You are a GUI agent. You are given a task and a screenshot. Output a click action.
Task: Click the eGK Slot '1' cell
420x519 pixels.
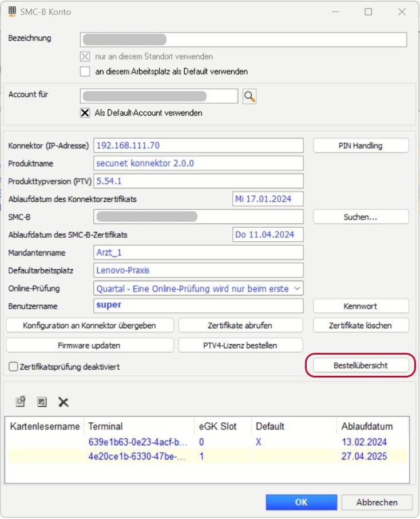pyautogui.click(x=201, y=457)
